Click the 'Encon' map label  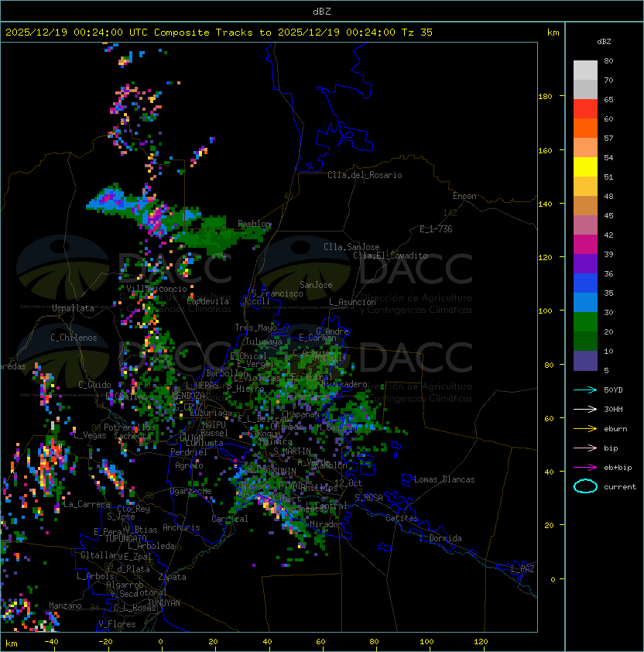pyautogui.click(x=464, y=196)
